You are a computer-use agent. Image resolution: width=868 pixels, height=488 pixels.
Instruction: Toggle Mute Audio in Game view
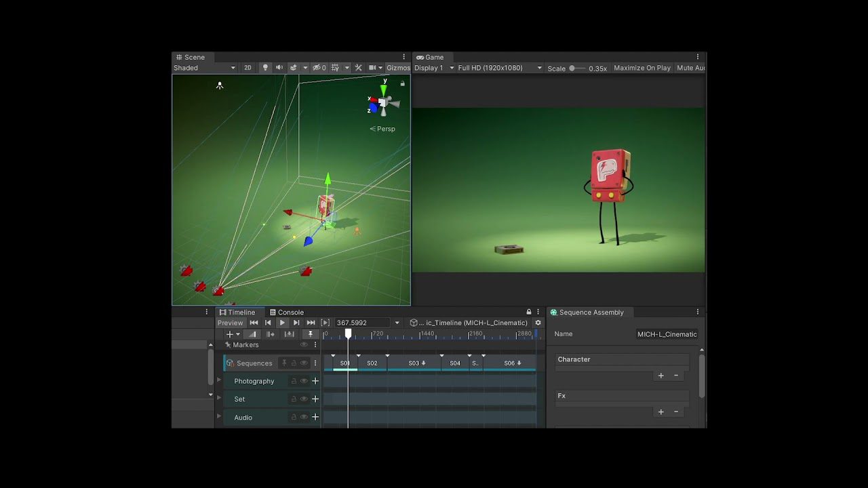coord(691,68)
